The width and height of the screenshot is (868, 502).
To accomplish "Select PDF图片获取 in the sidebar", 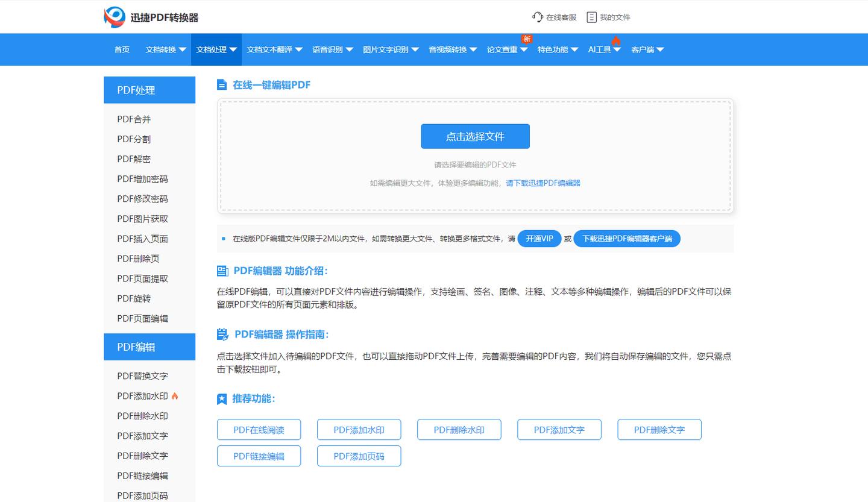I will click(x=142, y=219).
